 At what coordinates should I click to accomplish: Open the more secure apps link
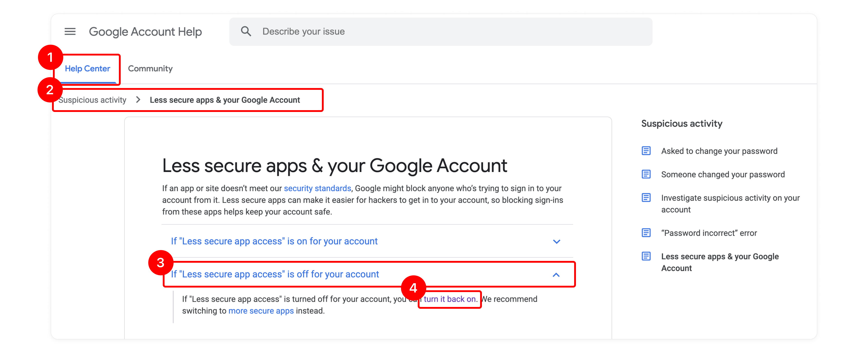click(261, 311)
